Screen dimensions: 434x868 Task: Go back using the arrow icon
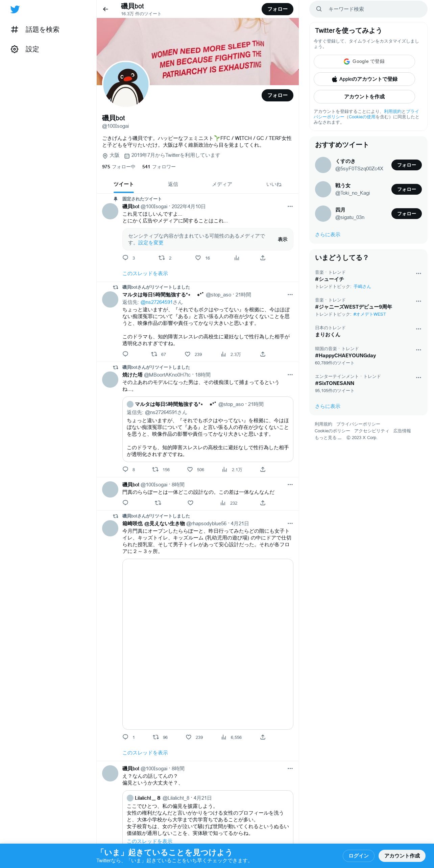coord(105,9)
